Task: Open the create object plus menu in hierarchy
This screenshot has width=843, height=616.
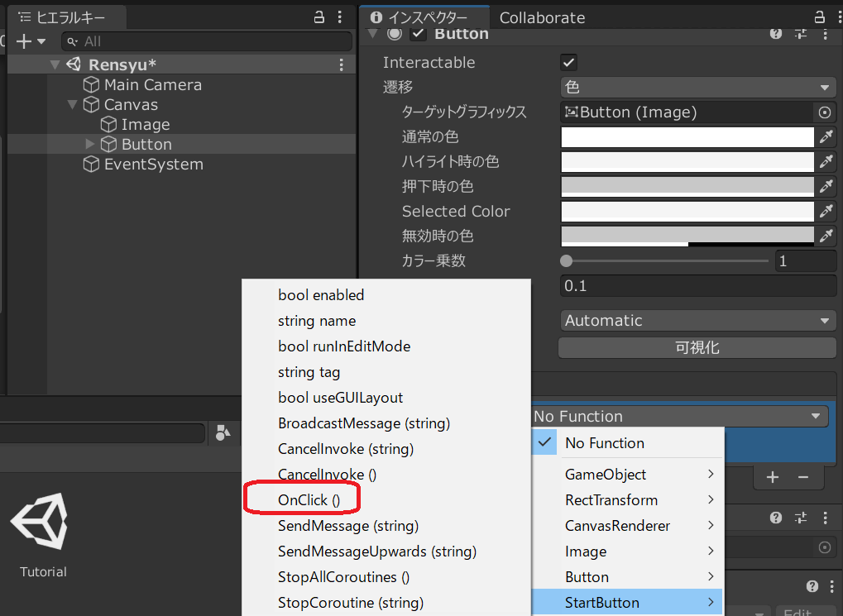Action: [24, 41]
